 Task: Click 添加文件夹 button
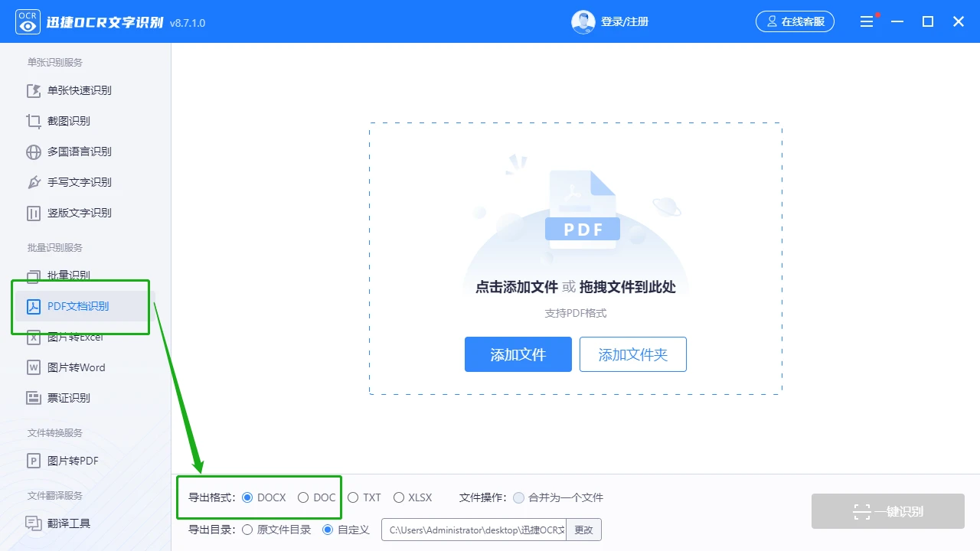tap(633, 354)
